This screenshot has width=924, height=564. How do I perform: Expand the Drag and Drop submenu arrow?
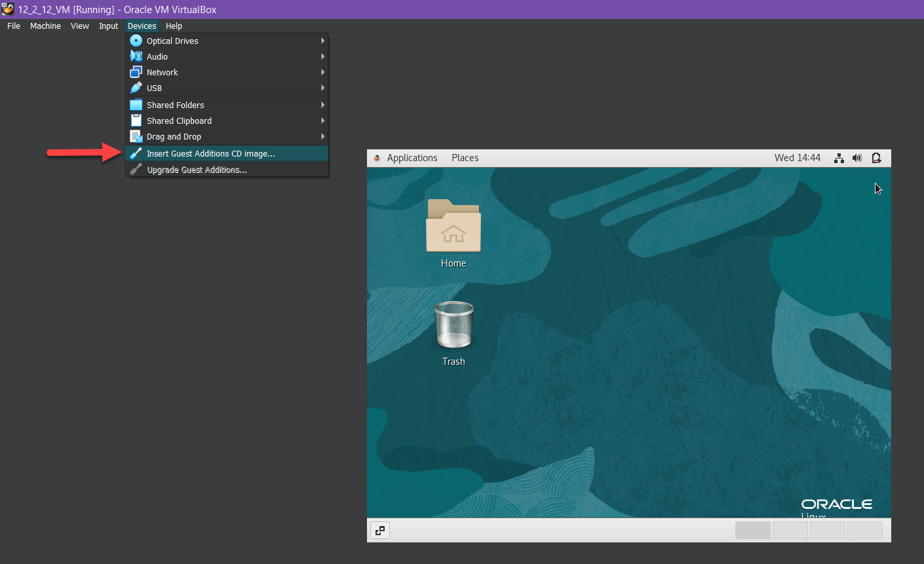(x=322, y=136)
